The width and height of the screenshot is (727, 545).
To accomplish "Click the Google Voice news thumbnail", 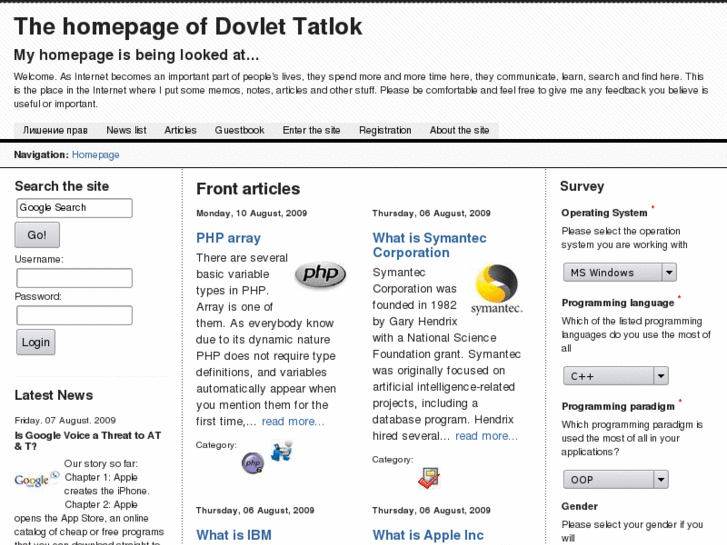I will tap(36, 480).
